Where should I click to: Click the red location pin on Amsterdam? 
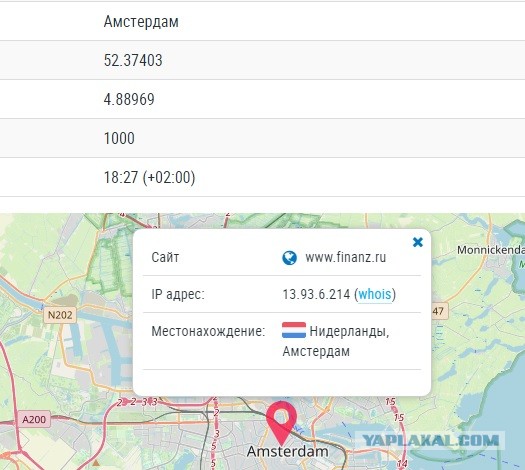coord(281,423)
